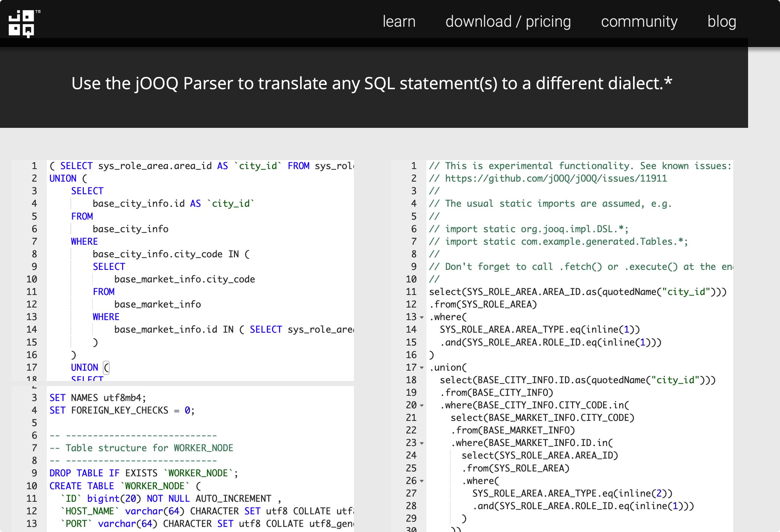Click line number 11 in output editor gutter
Screen dimensions: 780x532
tap(411, 292)
